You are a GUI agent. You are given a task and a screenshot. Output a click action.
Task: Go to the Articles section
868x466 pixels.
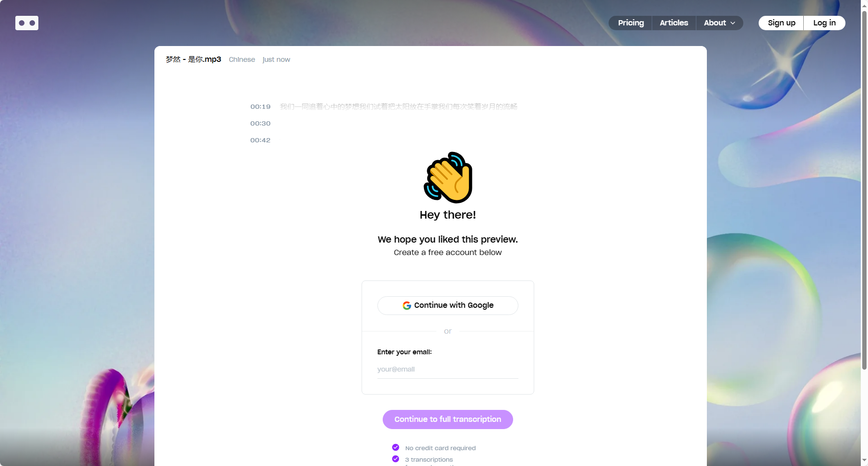coord(674,23)
